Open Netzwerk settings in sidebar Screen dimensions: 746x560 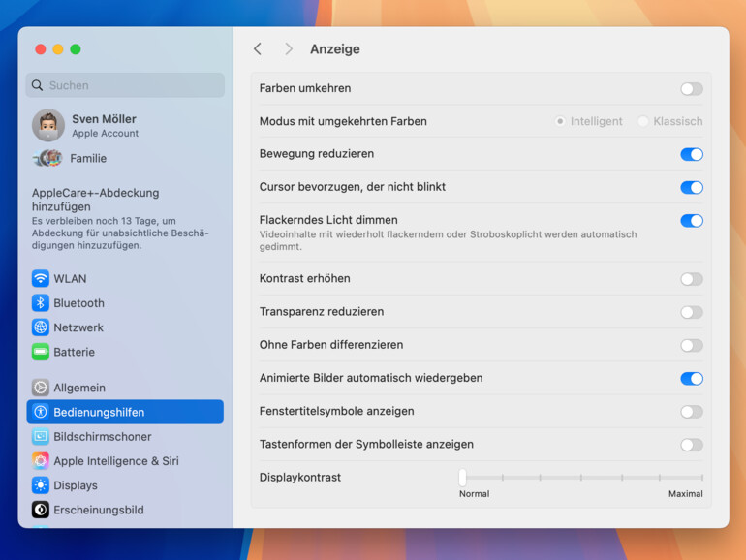[x=125, y=327]
